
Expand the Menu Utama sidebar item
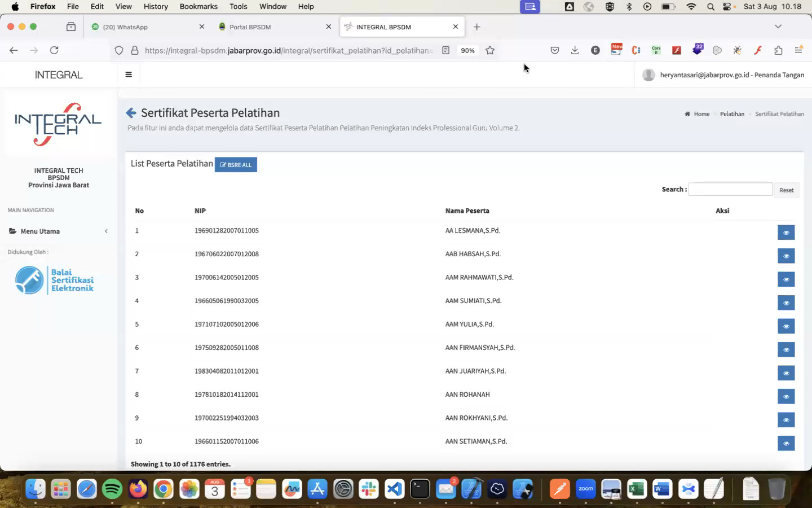(58, 231)
